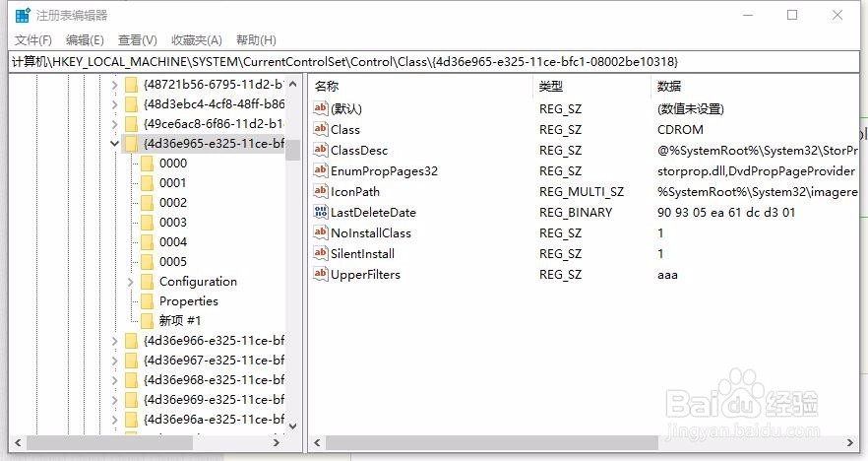Click the icon beside UpperFilters value
This screenshot has width=868, height=461.
(x=321, y=274)
